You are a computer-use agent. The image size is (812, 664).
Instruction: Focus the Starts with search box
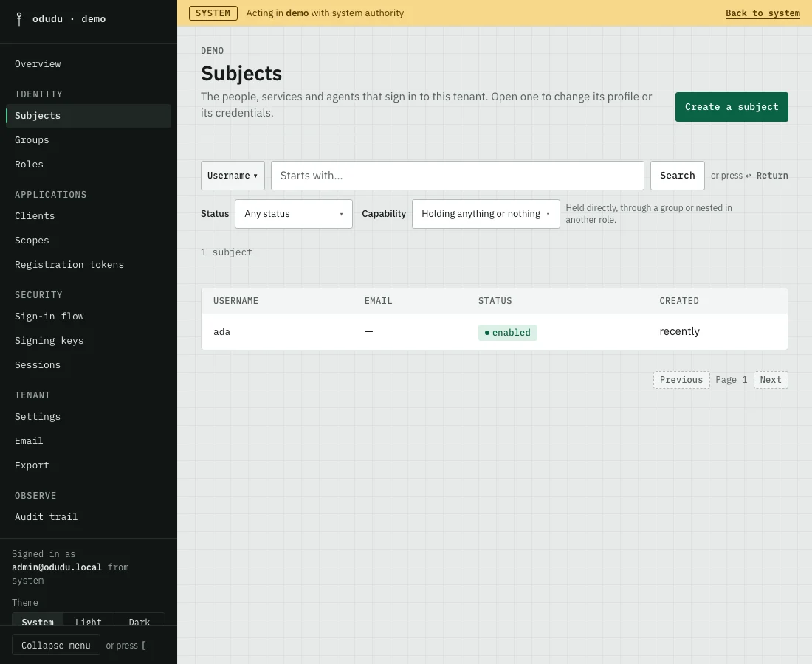click(x=457, y=176)
